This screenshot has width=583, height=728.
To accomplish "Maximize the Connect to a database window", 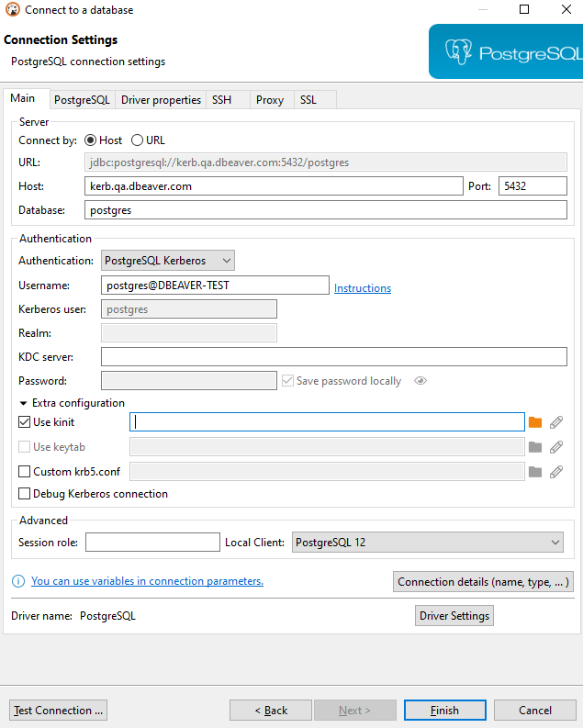I will pyautogui.click(x=524, y=9).
